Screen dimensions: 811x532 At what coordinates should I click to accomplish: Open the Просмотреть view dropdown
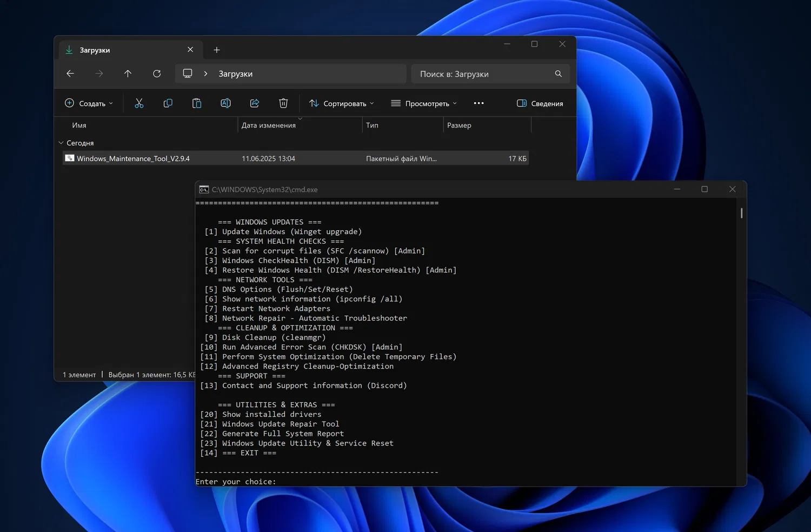click(x=424, y=103)
